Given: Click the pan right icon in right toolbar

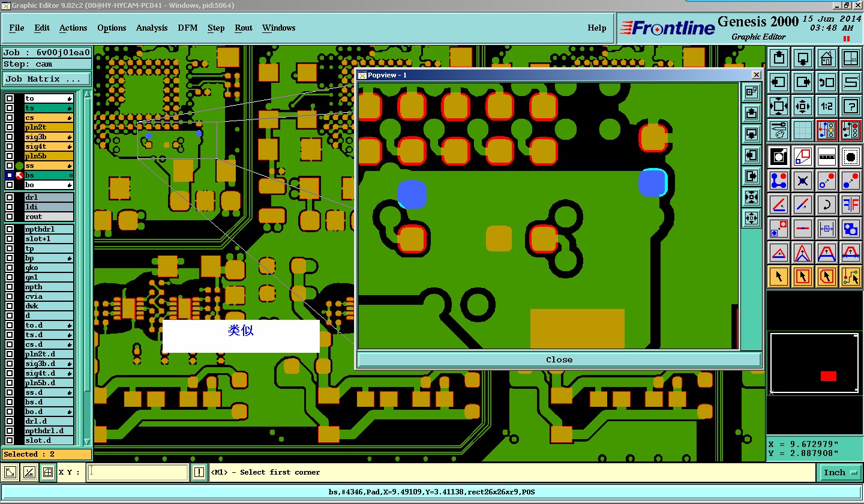Looking at the screenshot, I should [803, 82].
